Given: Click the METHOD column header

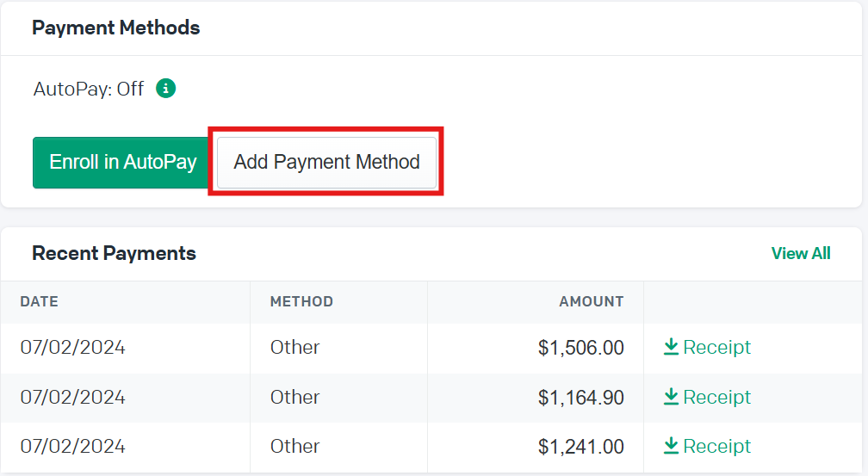Looking at the screenshot, I should [x=301, y=301].
